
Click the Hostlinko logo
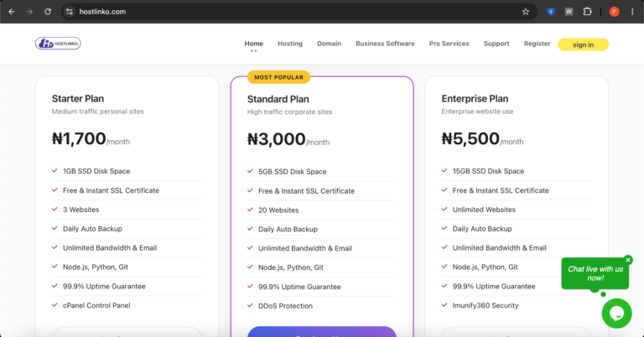point(58,43)
